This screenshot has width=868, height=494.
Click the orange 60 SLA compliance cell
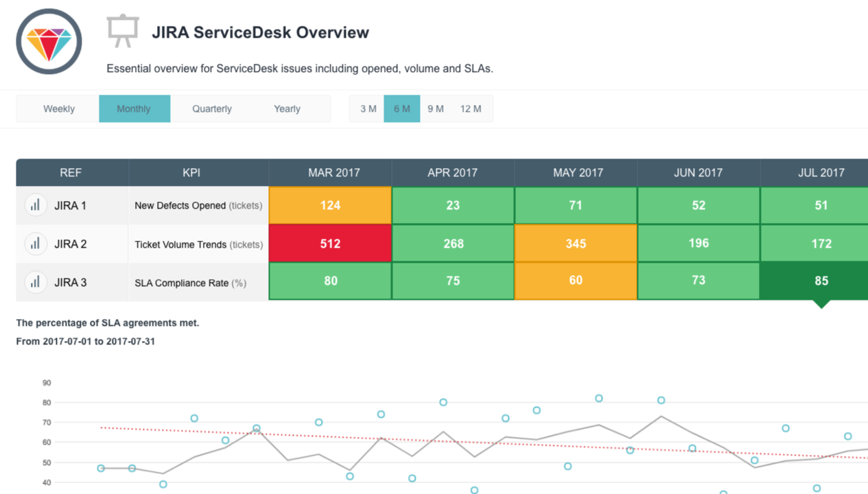[576, 281]
